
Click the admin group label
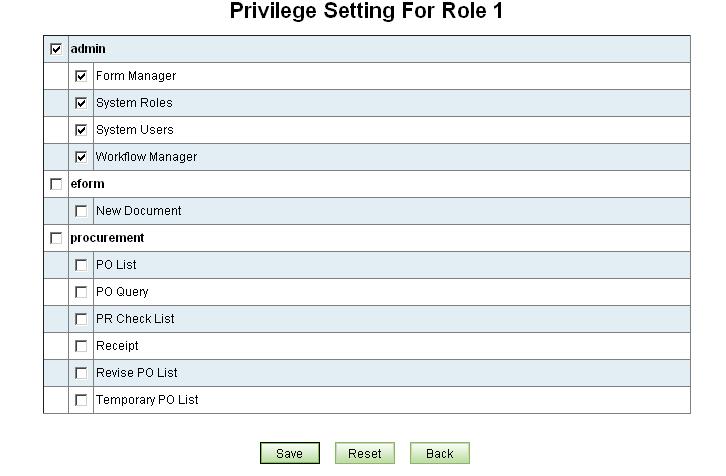click(x=88, y=49)
